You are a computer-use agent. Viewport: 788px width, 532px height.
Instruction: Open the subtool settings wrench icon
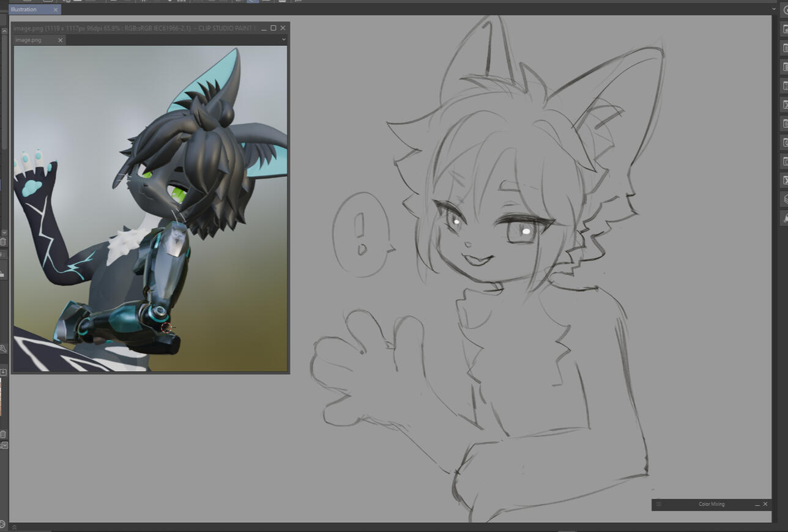(3, 347)
